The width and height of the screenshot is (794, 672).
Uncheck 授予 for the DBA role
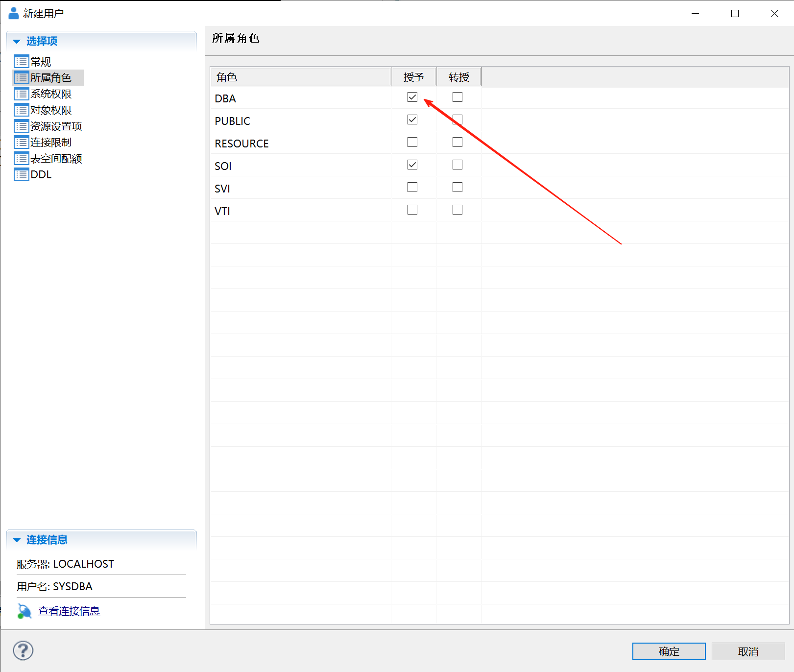point(412,97)
